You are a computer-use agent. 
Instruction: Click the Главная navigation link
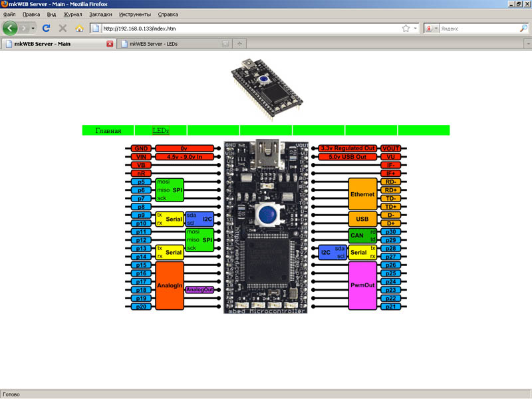(x=108, y=130)
